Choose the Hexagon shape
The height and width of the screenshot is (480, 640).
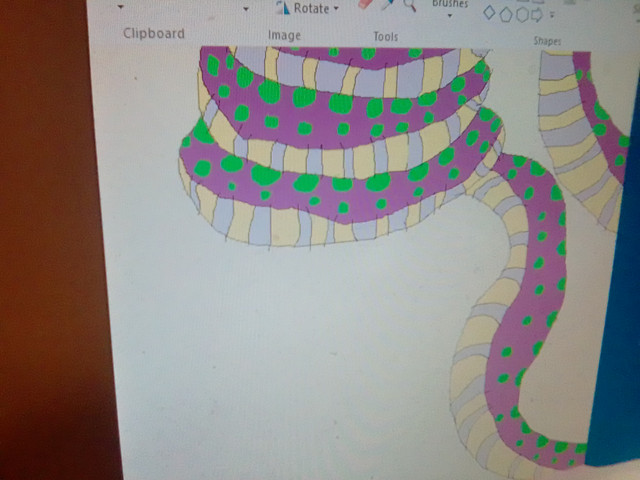point(522,15)
